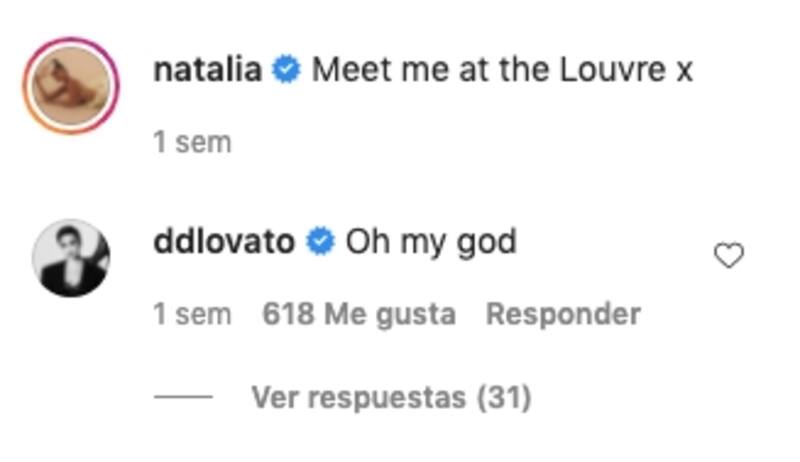This screenshot has width=800, height=462.
Task: Visit the natalia username profile link
Action: tap(208, 69)
